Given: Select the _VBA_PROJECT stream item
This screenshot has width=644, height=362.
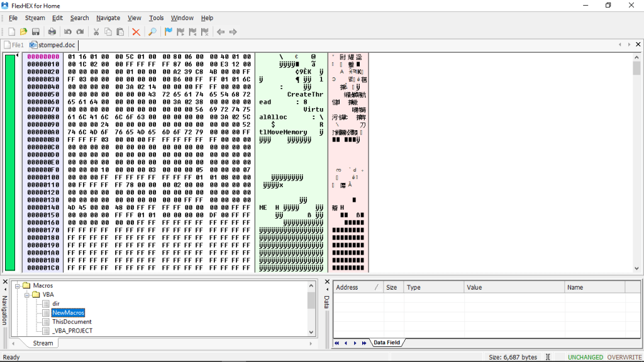Looking at the screenshot, I should click(x=72, y=331).
